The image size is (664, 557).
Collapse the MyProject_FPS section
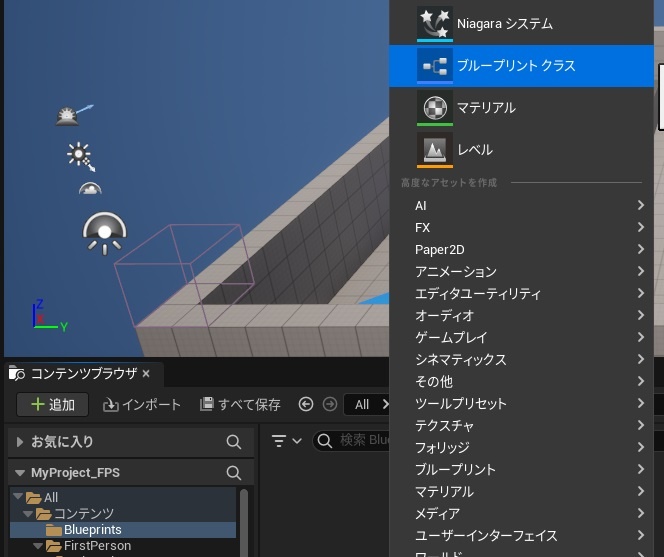[x=19, y=473]
